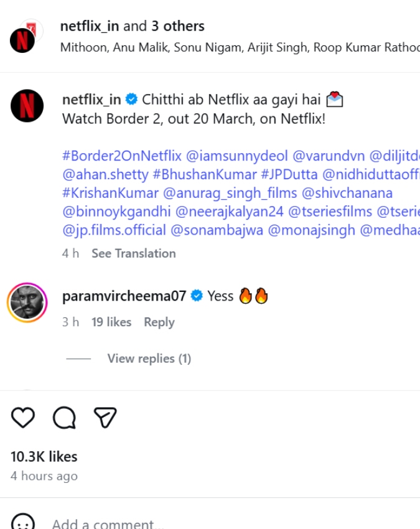Open Netflix profile picture beside caption
This screenshot has width=420, height=529.
27,105
